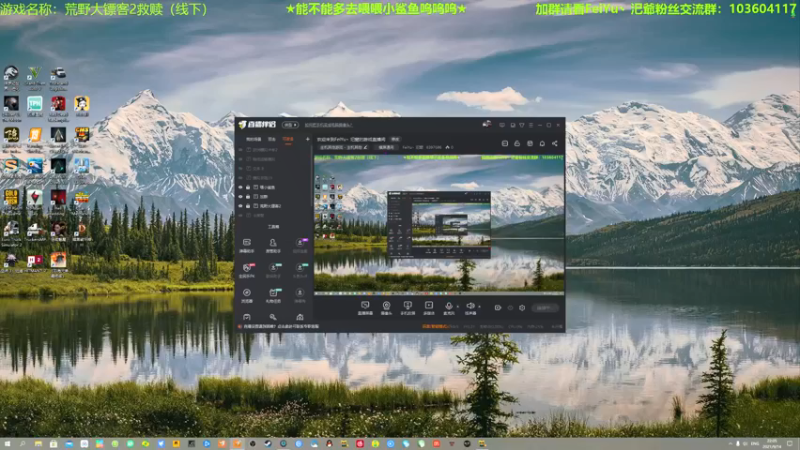Open the message icon in the title bar

pos(502,125)
